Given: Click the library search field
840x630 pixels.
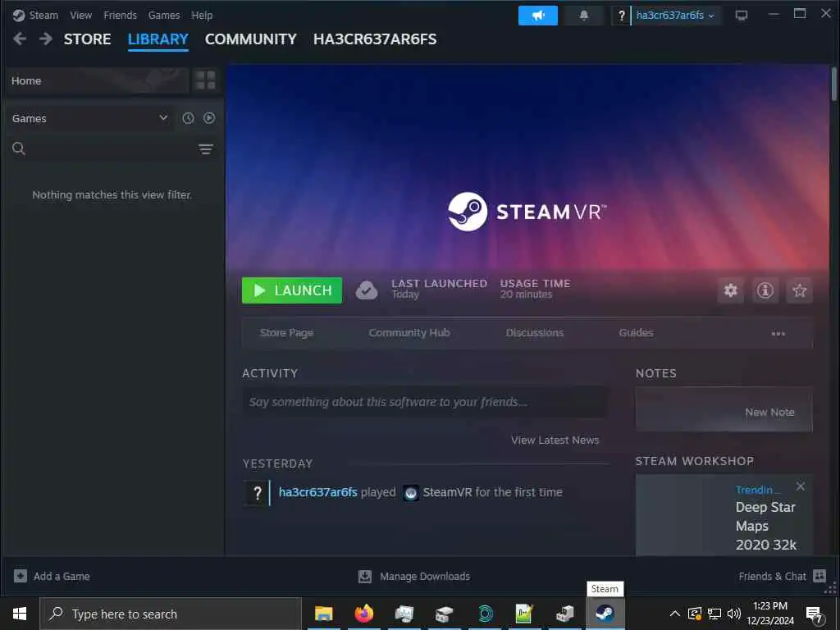Looking at the screenshot, I should (x=110, y=149).
